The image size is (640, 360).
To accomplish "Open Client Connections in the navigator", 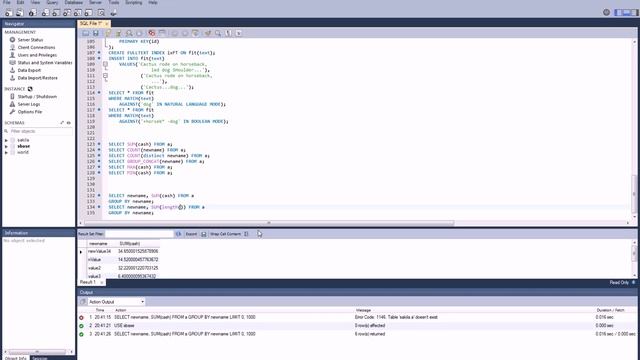I will click(36, 47).
